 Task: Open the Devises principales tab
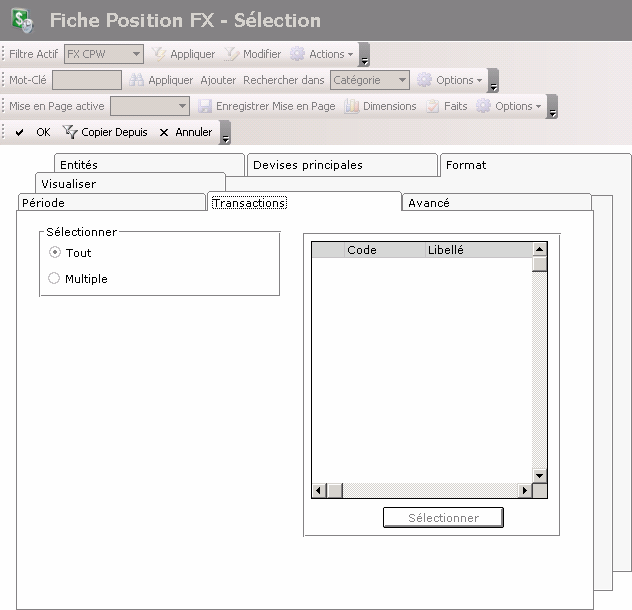pos(308,165)
